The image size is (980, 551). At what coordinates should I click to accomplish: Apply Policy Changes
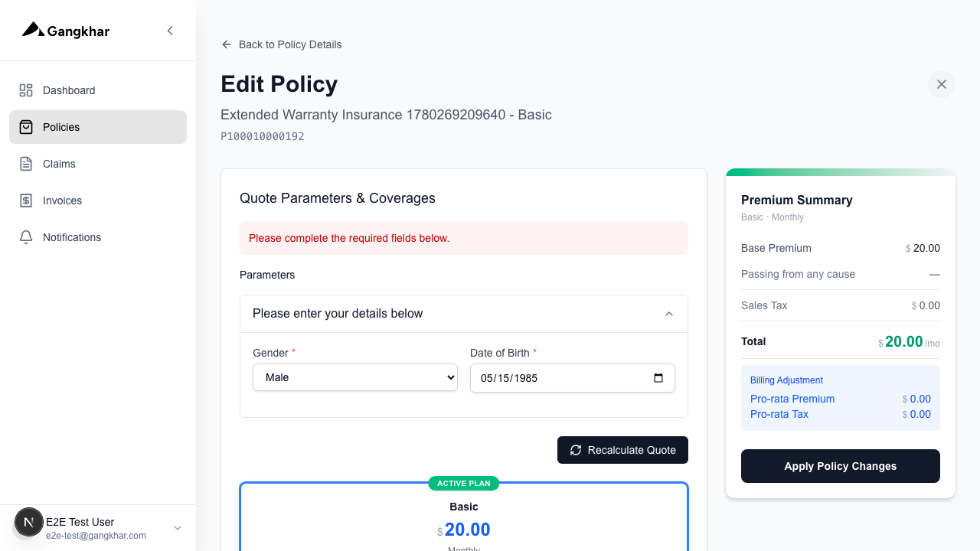841,466
